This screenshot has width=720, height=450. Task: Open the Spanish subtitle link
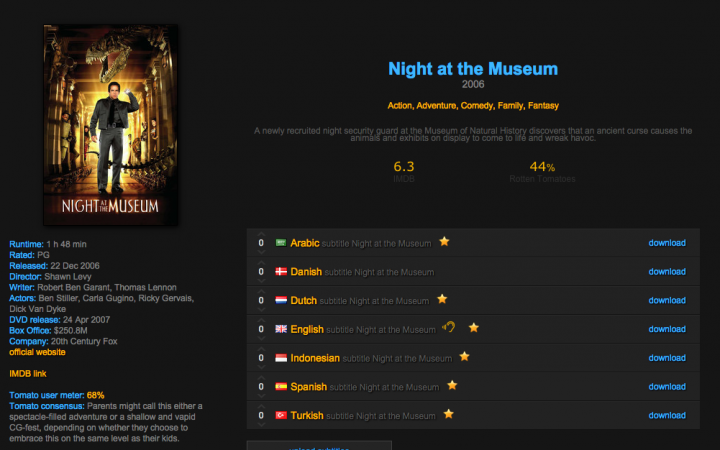[x=365, y=387]
